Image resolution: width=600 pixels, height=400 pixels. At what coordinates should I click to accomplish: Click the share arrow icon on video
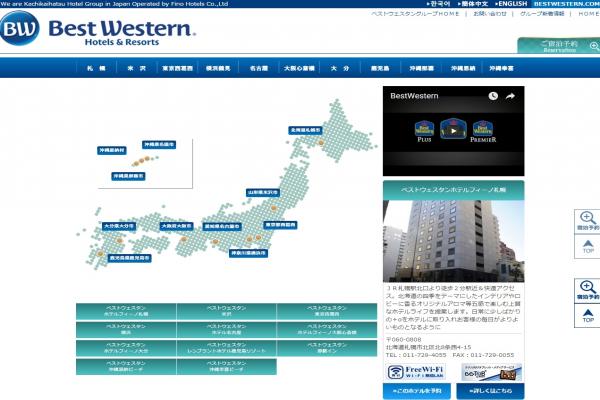pos(510,96)
